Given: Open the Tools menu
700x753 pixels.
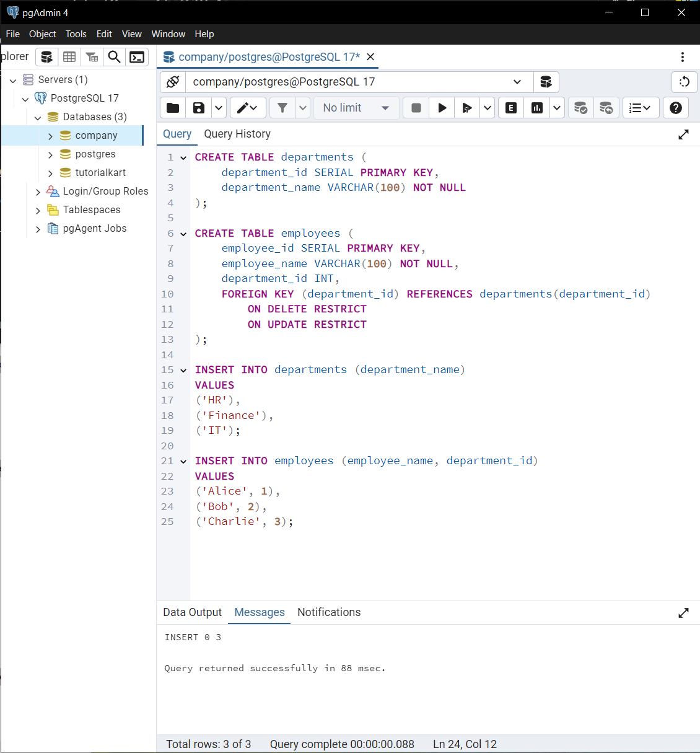Looking at the screenshot, I should click(x=76, y=34).
